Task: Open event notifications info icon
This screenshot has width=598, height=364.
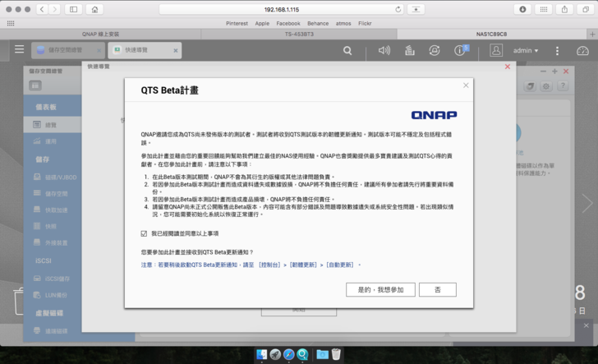Action: [x=460, y=50]
